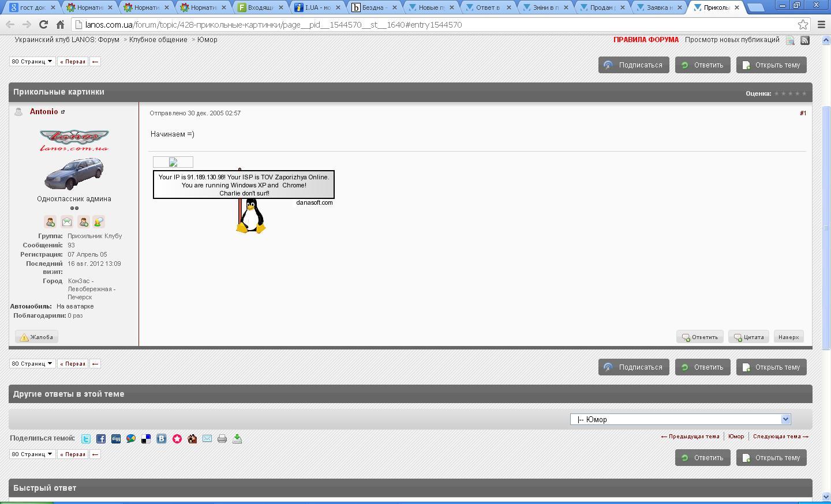The image size is (831, 504).
Task: Switch to the 'I.UA' browser tab
Action: pos(316,7)
